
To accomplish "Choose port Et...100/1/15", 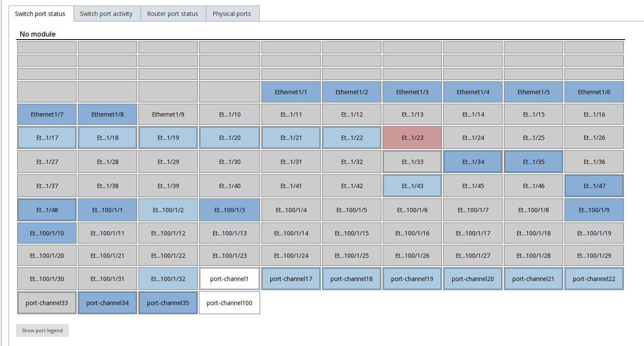I will click(352, 233).
